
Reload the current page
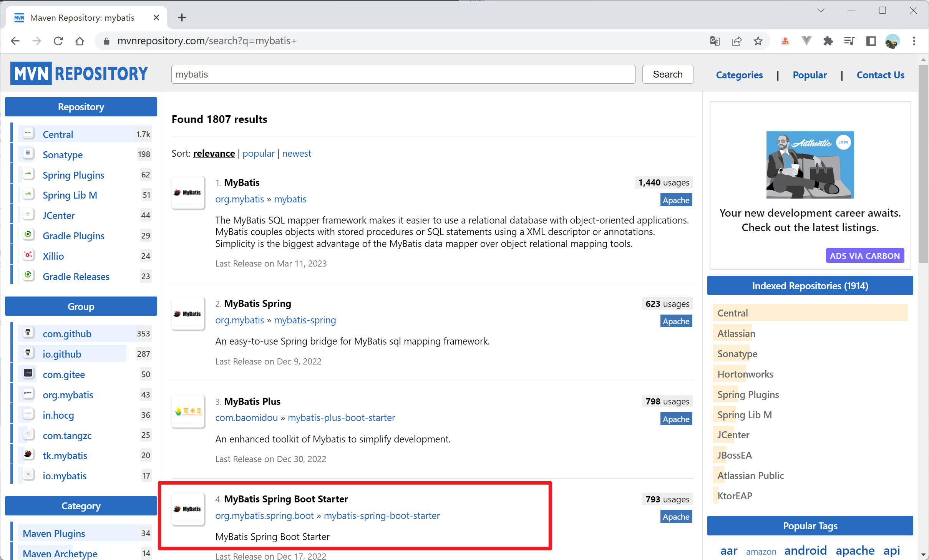(58, 41)
